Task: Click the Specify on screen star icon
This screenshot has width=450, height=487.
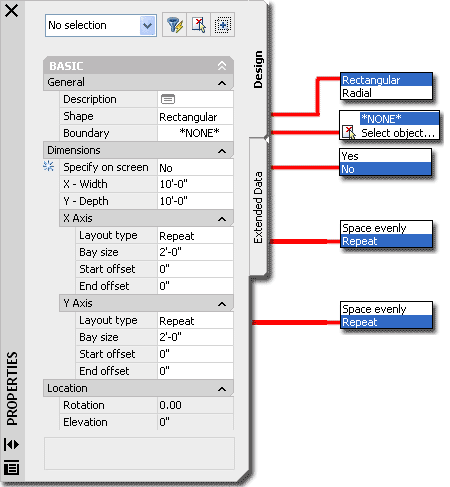Action: point(49,166)
